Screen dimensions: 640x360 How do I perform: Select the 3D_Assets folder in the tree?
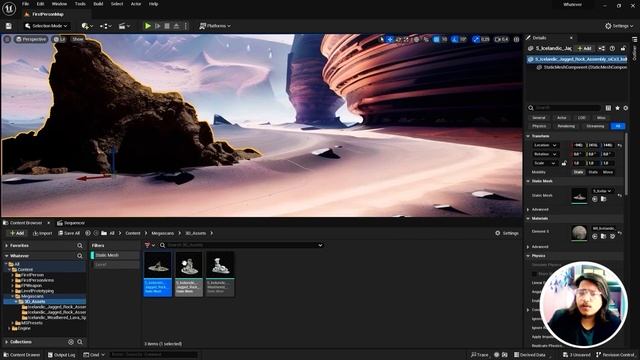(35, 302)
